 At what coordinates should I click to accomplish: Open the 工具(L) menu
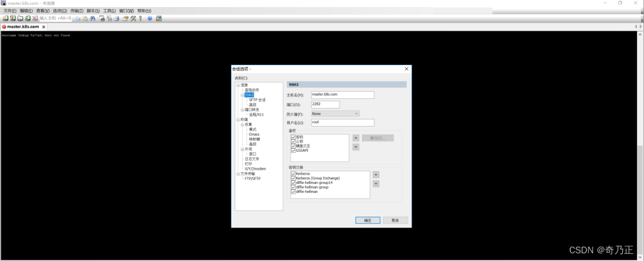coord(109,11)
